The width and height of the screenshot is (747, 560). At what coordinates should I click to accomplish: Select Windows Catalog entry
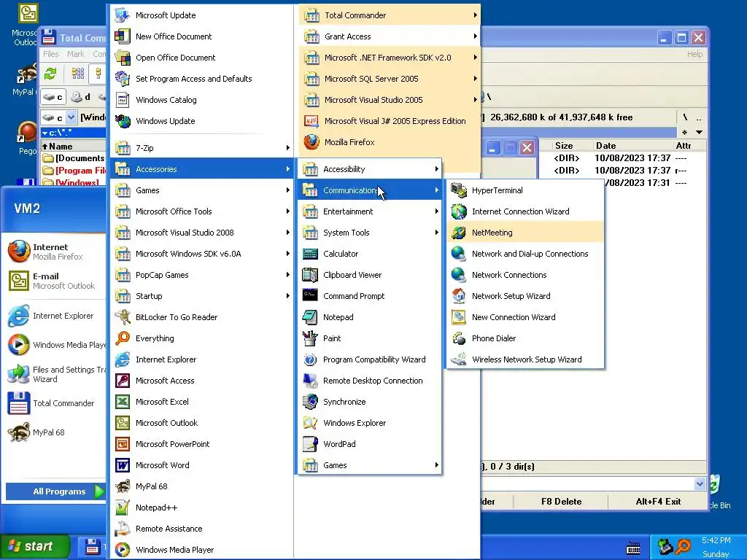[202, 100]
